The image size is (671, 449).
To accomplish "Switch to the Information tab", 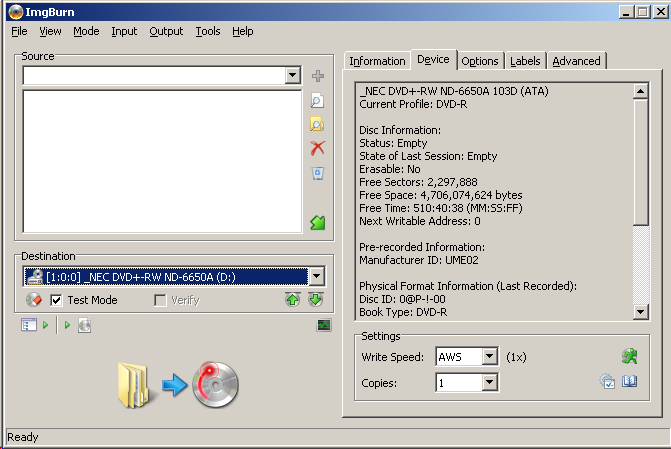I will (377, 61).
